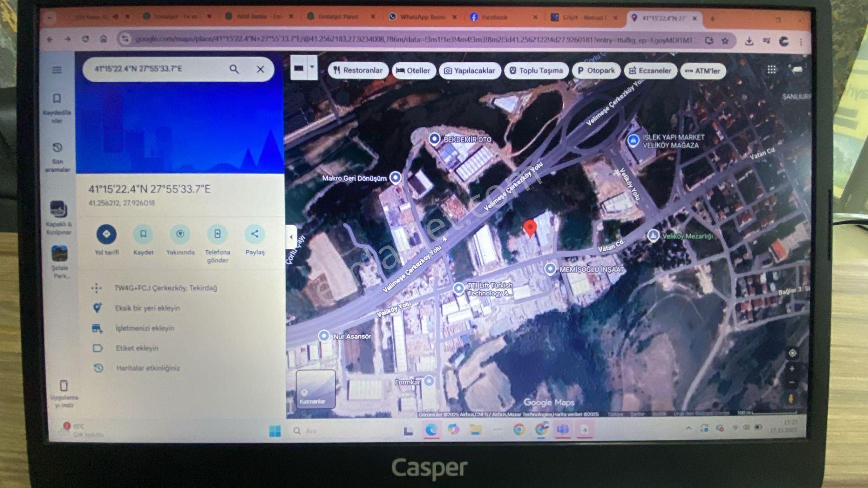Select the Eczaneler filter chip

click(650, 71)
